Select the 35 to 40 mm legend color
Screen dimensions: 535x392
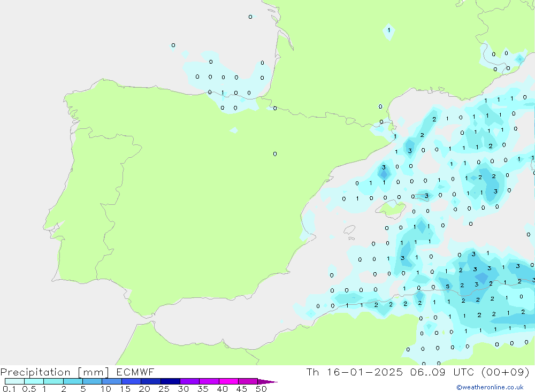(x=209, y=381)
